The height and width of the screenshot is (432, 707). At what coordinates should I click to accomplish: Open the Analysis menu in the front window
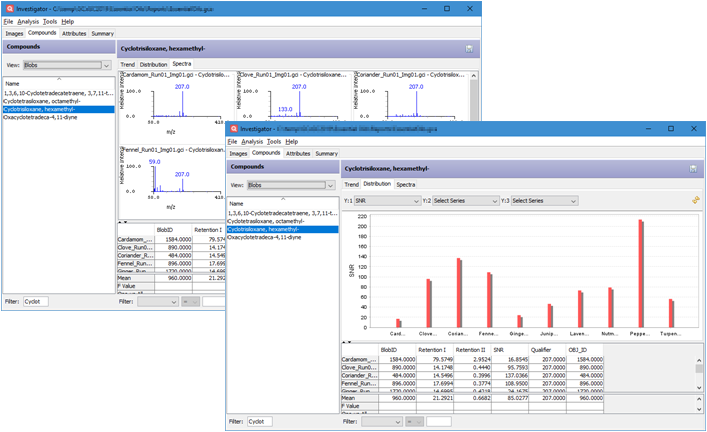click(252, 141)
